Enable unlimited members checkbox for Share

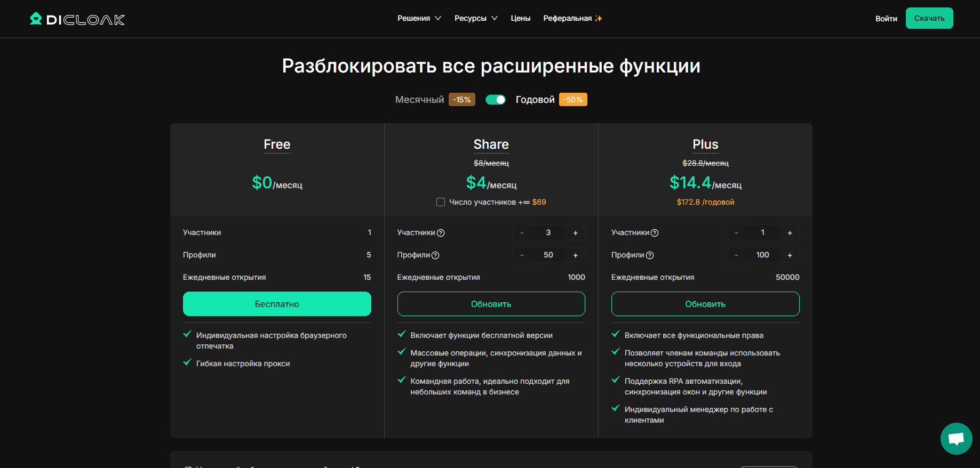(x=441, y=202)
